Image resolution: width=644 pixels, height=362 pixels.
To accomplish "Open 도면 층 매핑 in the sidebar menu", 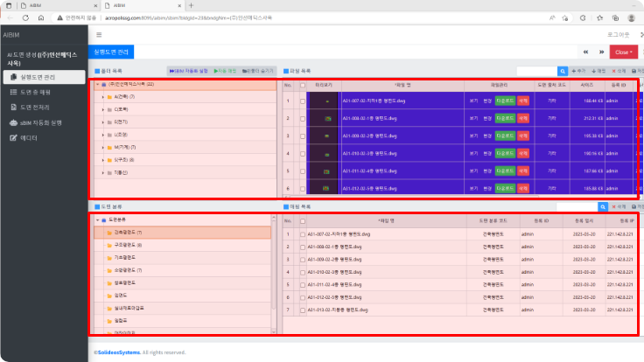I will pos(41,92).
